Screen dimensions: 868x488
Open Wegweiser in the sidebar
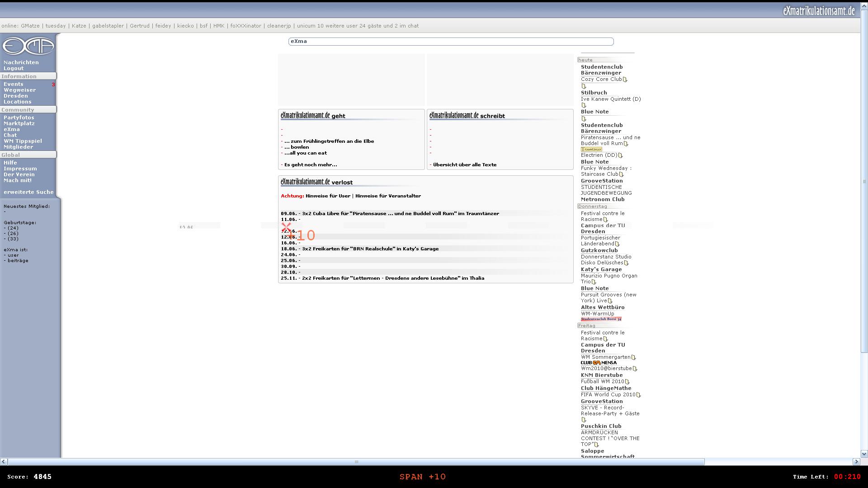click(19, 90)
